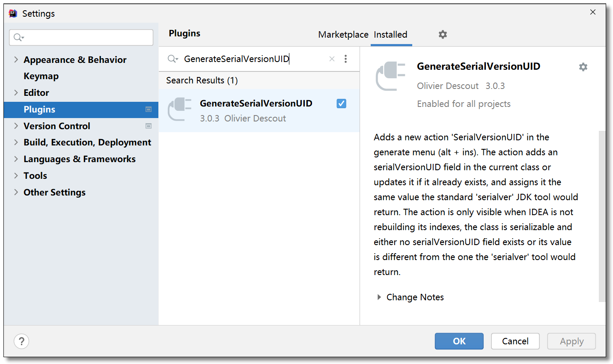Select Languages & Frameworks label

80,159
